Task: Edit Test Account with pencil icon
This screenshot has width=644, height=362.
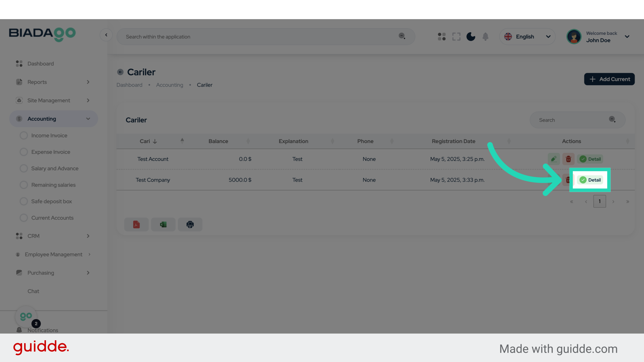Action: [553, 159]
